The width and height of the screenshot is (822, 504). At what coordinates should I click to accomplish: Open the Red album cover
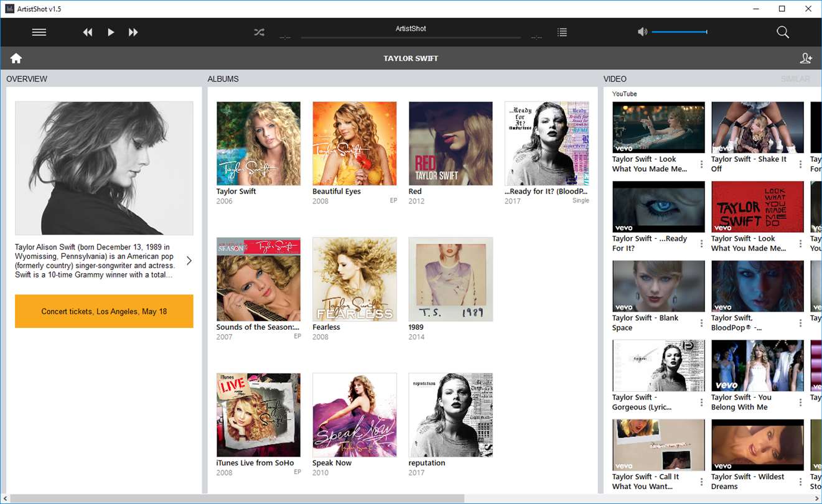pyautogui.click(x=451, y=144)
